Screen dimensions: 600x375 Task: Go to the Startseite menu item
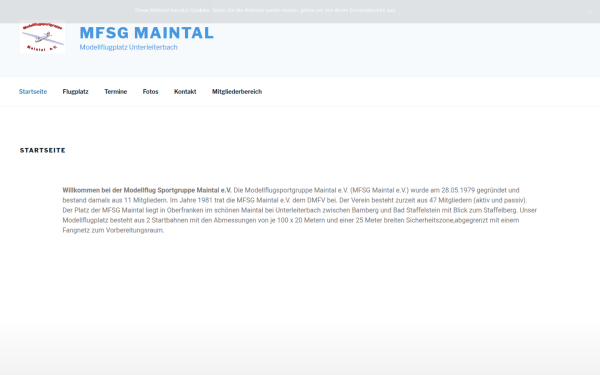tap(33, 92)
